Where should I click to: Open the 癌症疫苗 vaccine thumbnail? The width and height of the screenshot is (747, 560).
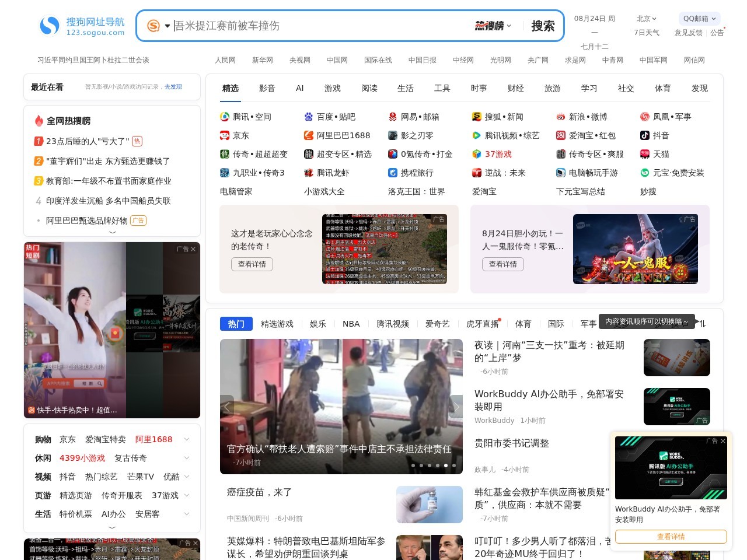tap(430, 505)
